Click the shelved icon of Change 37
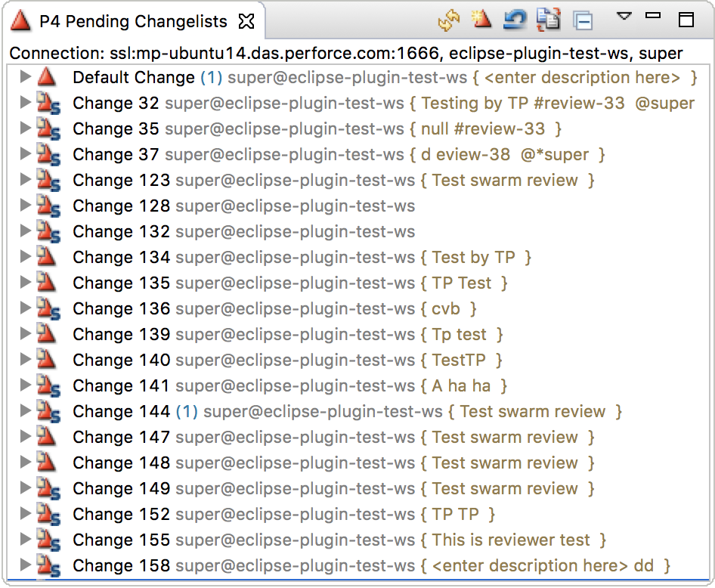Screen dimensions: 715x588 point(48,154)
